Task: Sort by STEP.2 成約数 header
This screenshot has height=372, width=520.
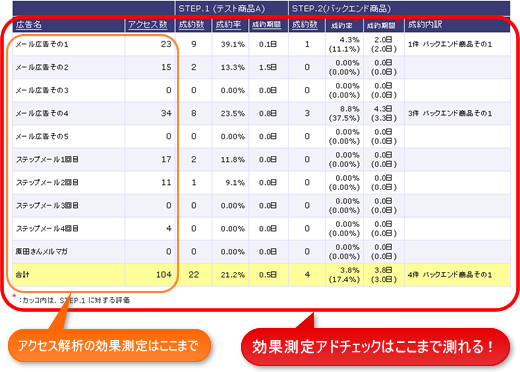Action: (x=305, y=25)
